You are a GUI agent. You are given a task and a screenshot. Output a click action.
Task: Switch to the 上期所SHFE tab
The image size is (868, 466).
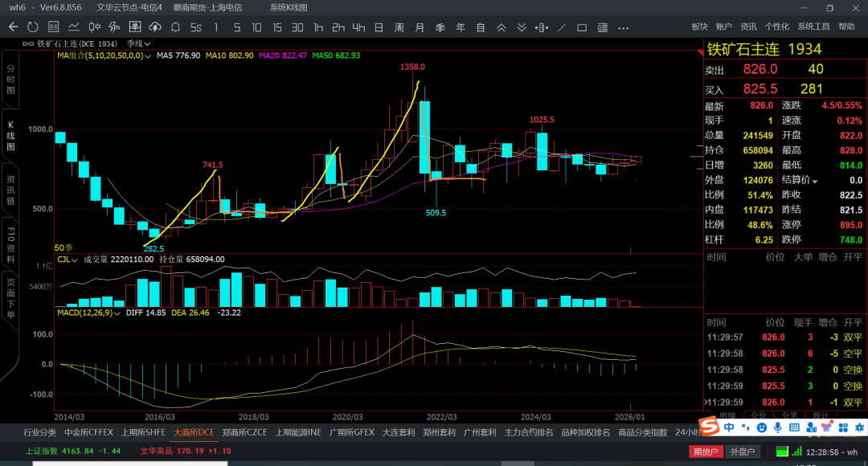141,432
